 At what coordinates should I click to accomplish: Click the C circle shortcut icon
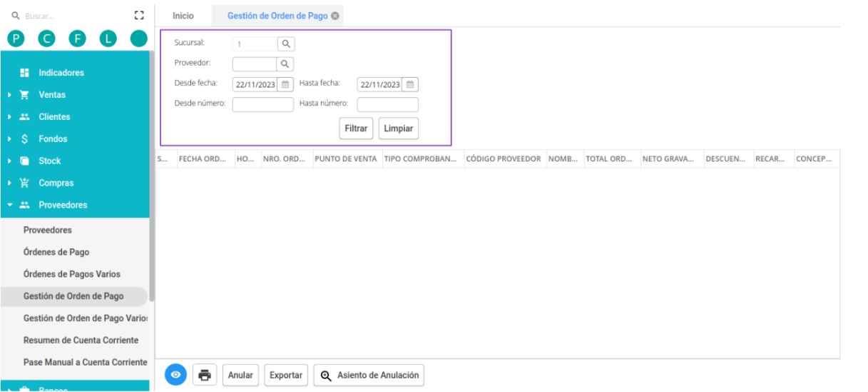[47, 39]
